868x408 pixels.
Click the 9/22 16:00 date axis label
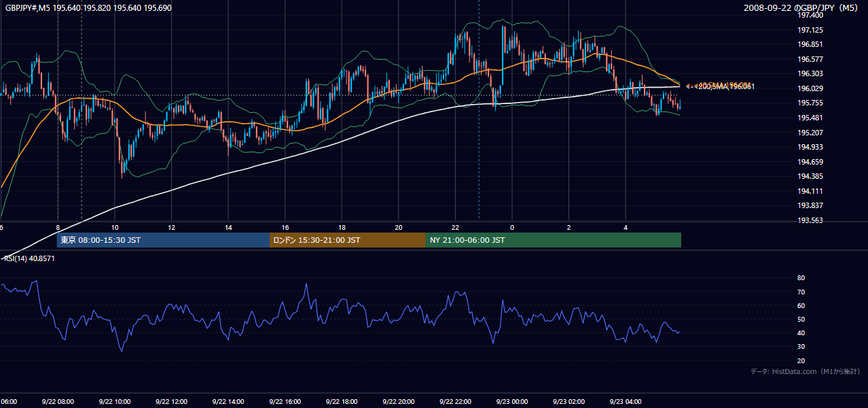point(285,401)
